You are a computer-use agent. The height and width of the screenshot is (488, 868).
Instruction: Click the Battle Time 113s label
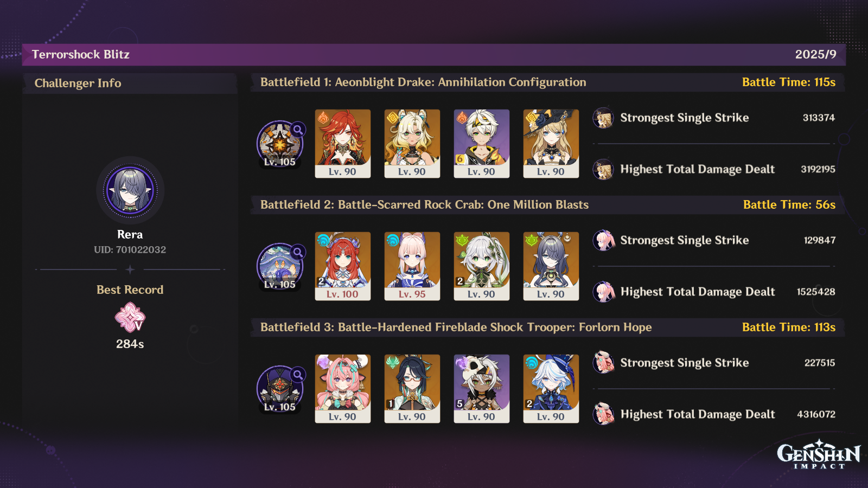[x=789, y=328]
